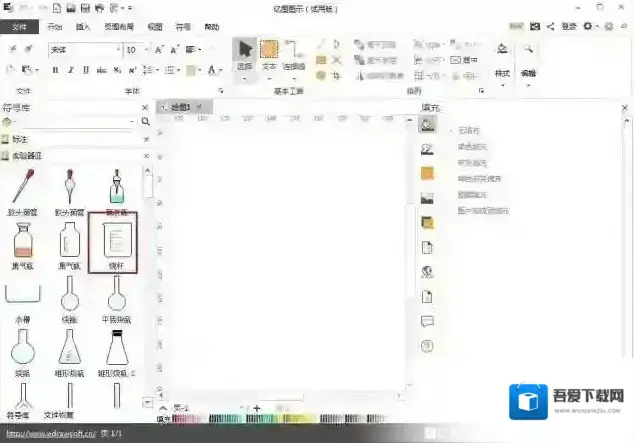Open the edrawsoft.cn link in status bar
Screen dimensions: 634x443
point(51,434)
